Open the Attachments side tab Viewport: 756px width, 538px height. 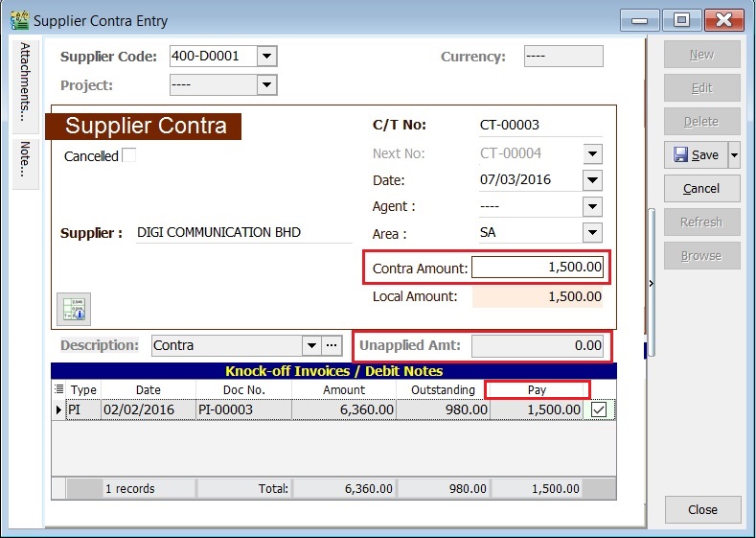point(25,82)
